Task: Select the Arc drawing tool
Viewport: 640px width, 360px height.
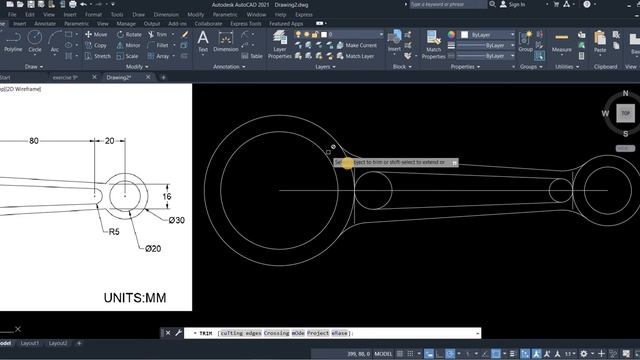Action: pyautogui.click(x=55, y=42)
